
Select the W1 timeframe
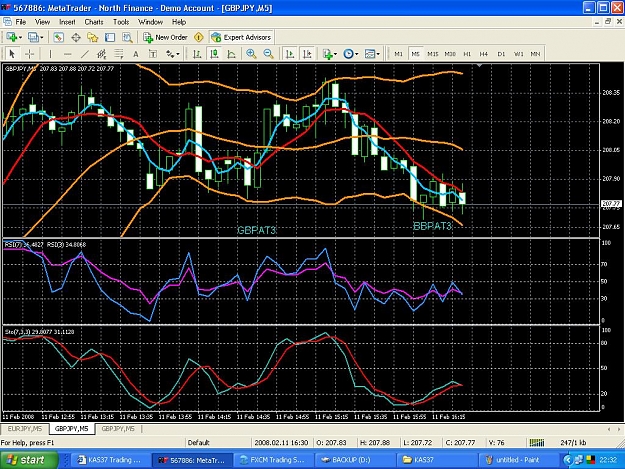pos(518,54)
